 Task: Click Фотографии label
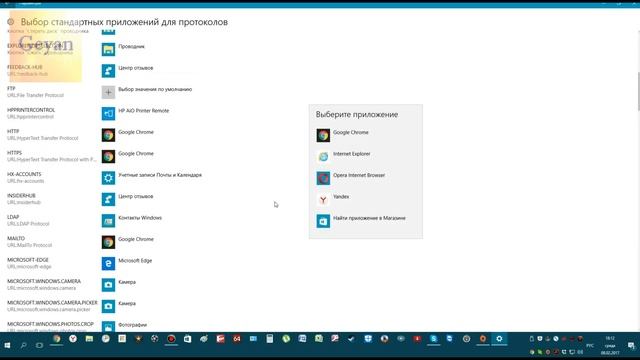(x=132, y=325)
